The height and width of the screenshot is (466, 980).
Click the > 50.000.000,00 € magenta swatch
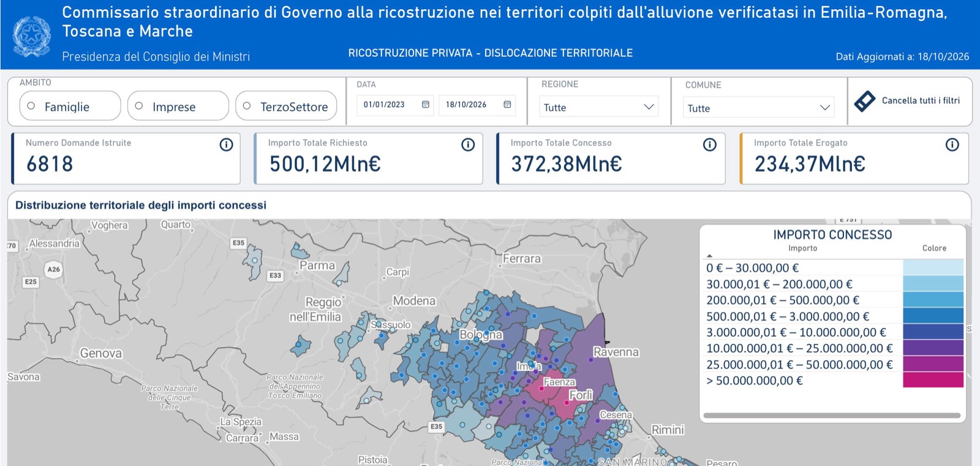pyautogui.click(x=933, y=380)
